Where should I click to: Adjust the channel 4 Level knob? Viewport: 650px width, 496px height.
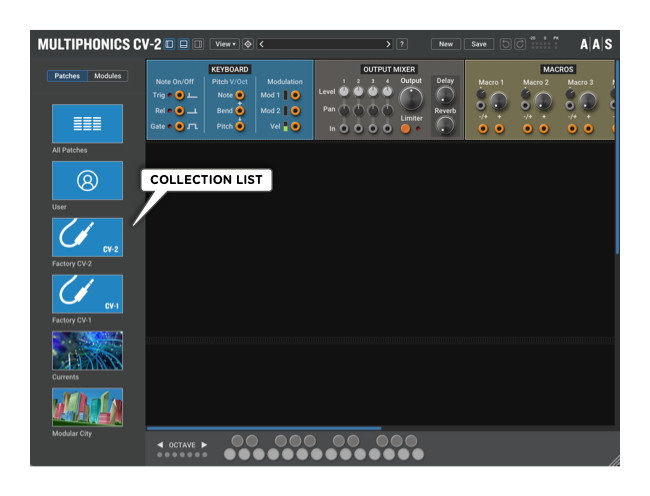pos(387,92)
